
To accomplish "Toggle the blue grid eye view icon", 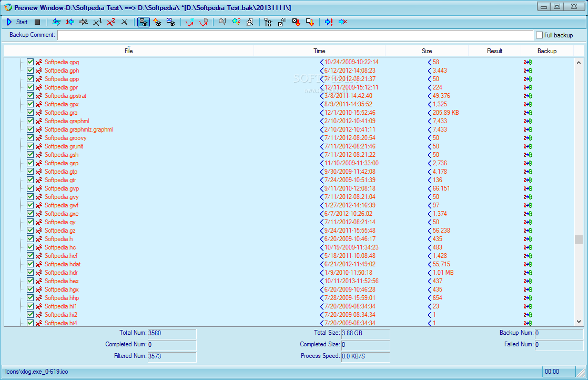I will [x=171, y=22].
